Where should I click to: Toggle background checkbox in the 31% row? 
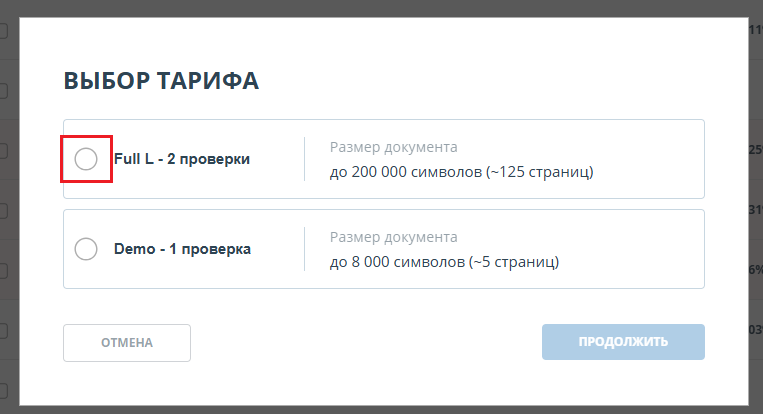(x=3, y=211)
